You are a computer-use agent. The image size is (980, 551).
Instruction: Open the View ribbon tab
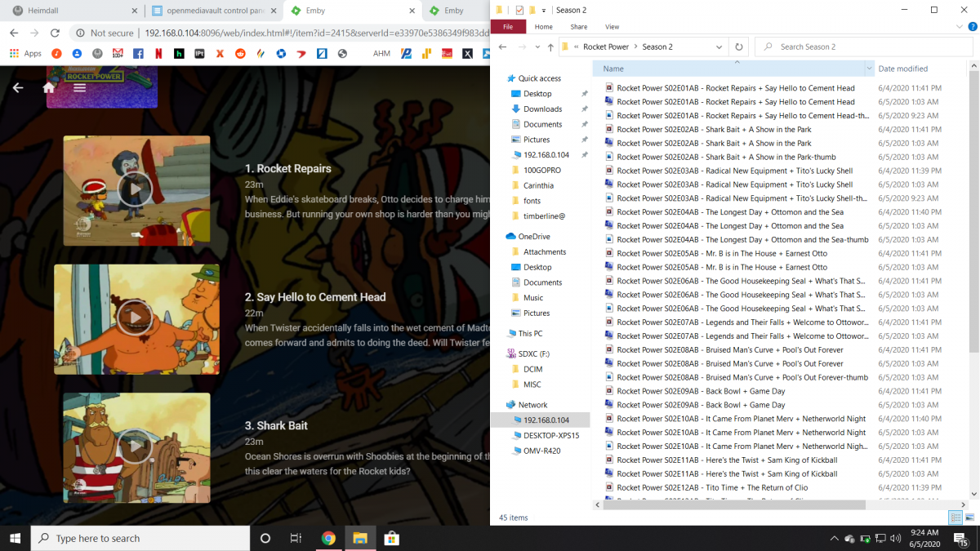[612, 27]
